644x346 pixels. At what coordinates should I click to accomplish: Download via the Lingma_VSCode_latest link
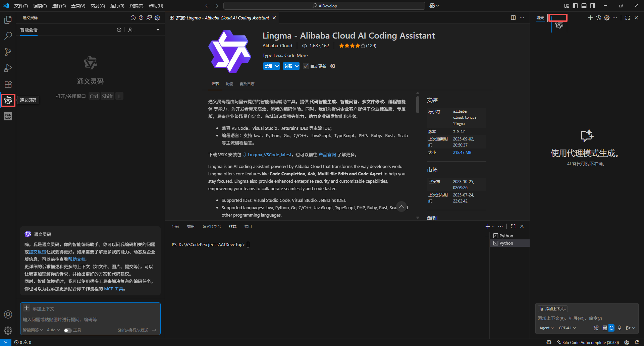pos(269,155)
